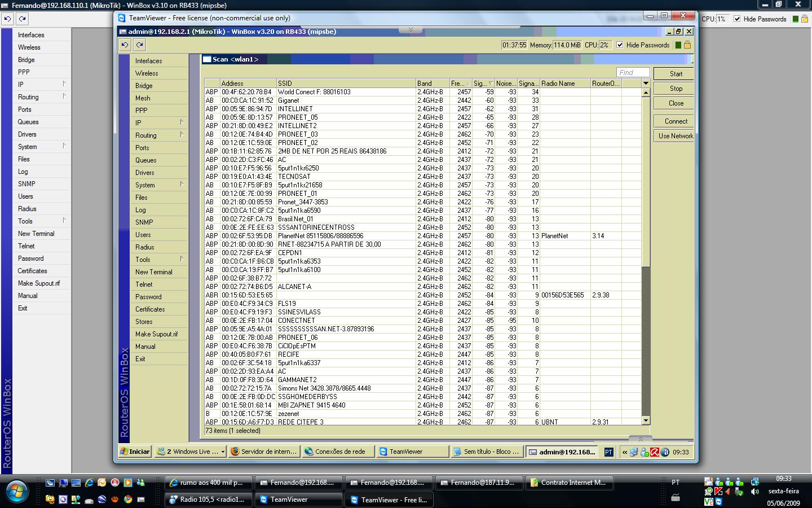Open the remote Iniciar start button
The height and width of the screenshot is (508, 812).
click(135, 452)
